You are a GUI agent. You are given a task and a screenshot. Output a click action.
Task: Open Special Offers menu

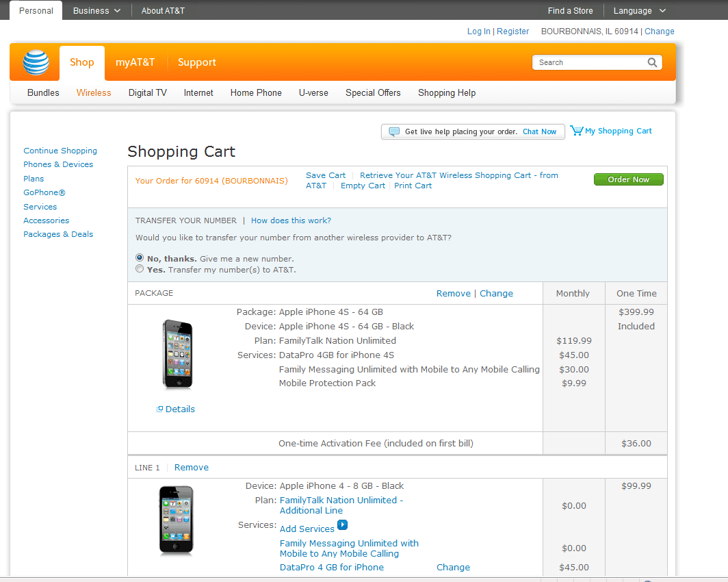point(373,92)
